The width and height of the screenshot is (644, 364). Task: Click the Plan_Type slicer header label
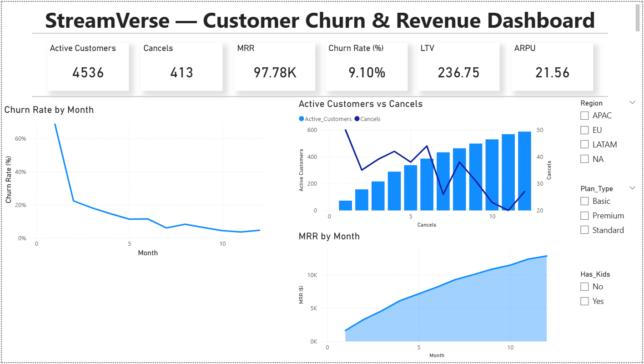pyautogui.click(x=597, y=189)
